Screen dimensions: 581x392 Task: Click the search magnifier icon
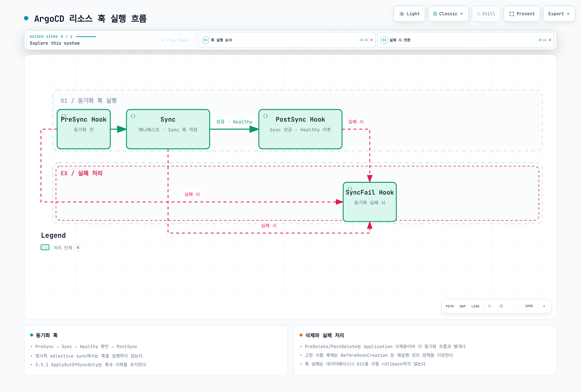pyautogui.click(x=489, y=306)
